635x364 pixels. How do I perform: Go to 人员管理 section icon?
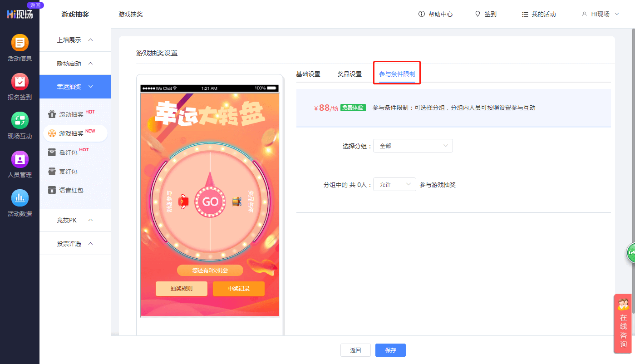pyautogui.click(x=20, y=159)
